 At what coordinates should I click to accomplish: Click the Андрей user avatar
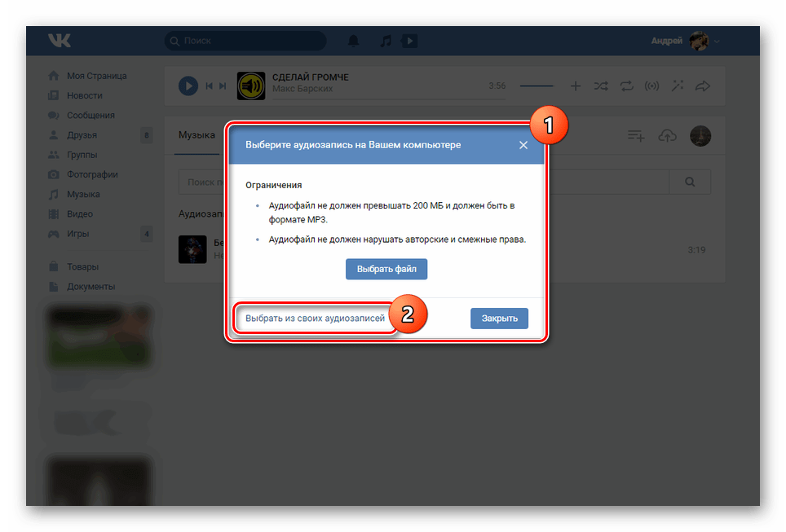(x=699, y=41)
